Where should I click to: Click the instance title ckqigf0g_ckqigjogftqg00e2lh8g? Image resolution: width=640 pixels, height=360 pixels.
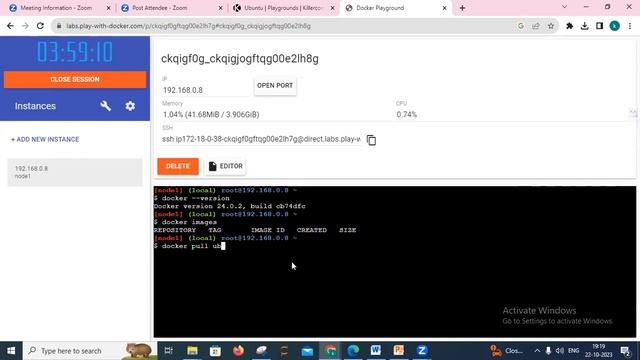tap(240, 59)
